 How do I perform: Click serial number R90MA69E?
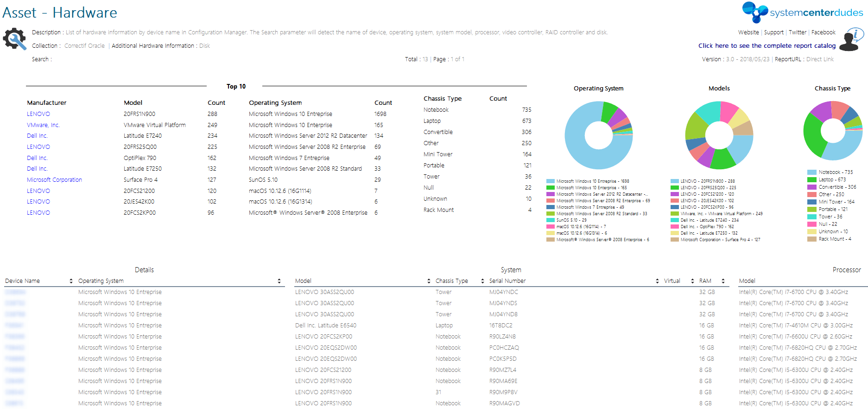[x=503, y=381]
